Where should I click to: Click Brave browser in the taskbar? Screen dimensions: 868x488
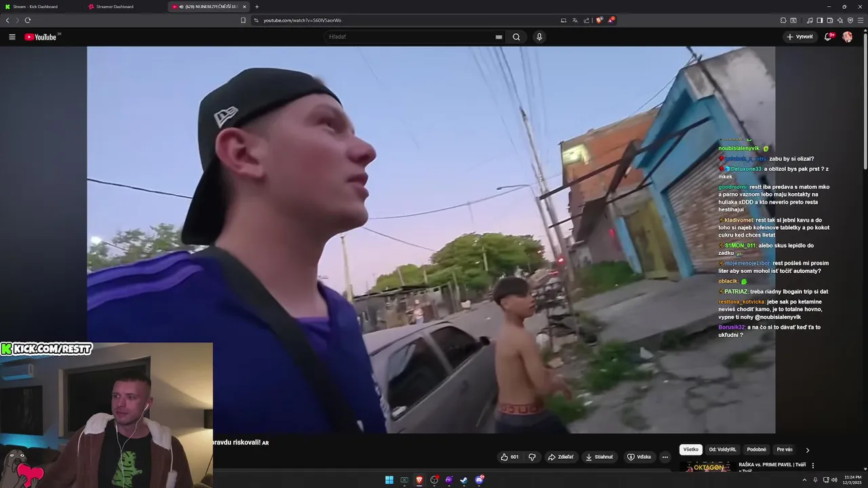419,480
